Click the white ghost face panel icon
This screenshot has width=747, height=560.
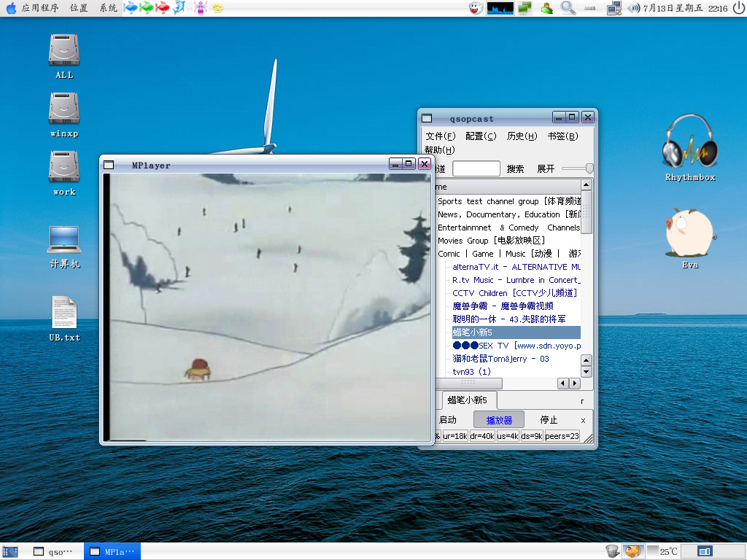coord(476,8)
